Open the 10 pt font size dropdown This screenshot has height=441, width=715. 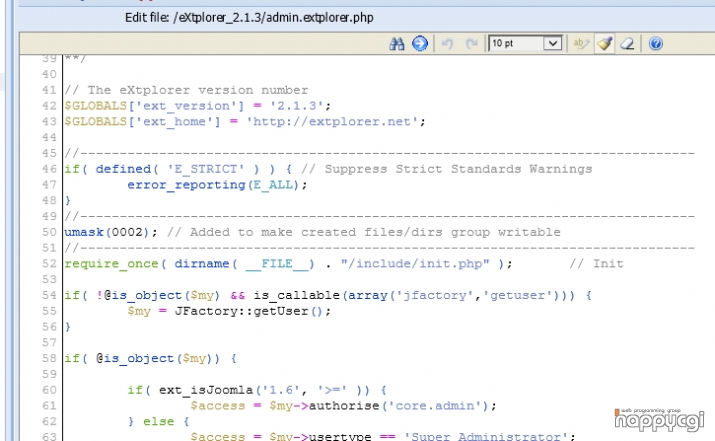click(x=525, y=43)
